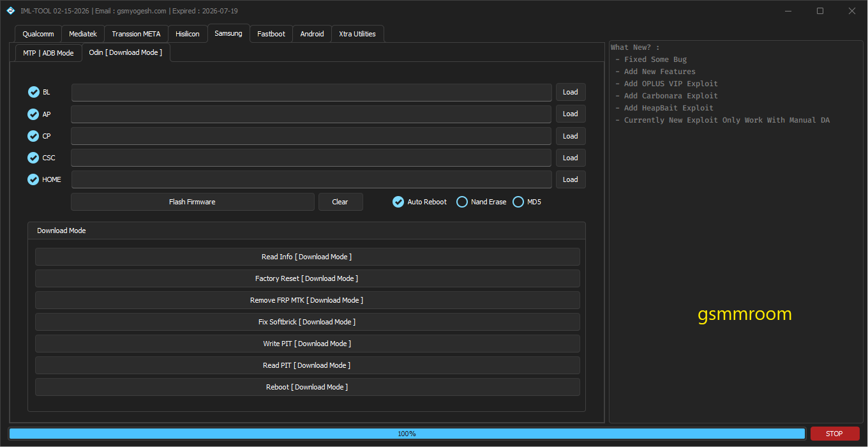Click Remove FRP MTK [ Download Mode ]
The height and width of the screenshot is (447, 868).
click(x=307, y=300)
